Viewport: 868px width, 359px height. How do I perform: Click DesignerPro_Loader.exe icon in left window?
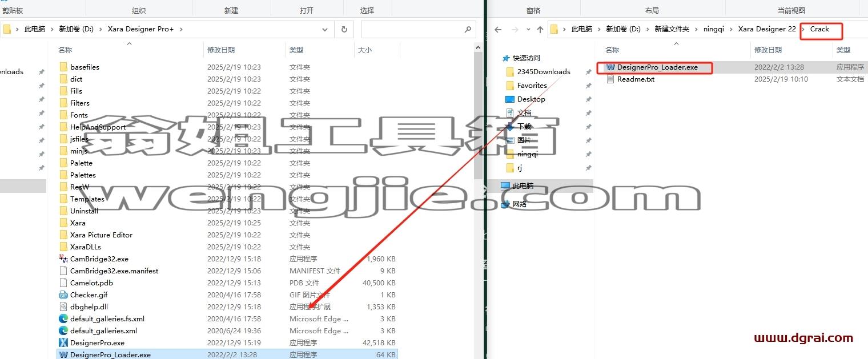[x=63, y=354]
